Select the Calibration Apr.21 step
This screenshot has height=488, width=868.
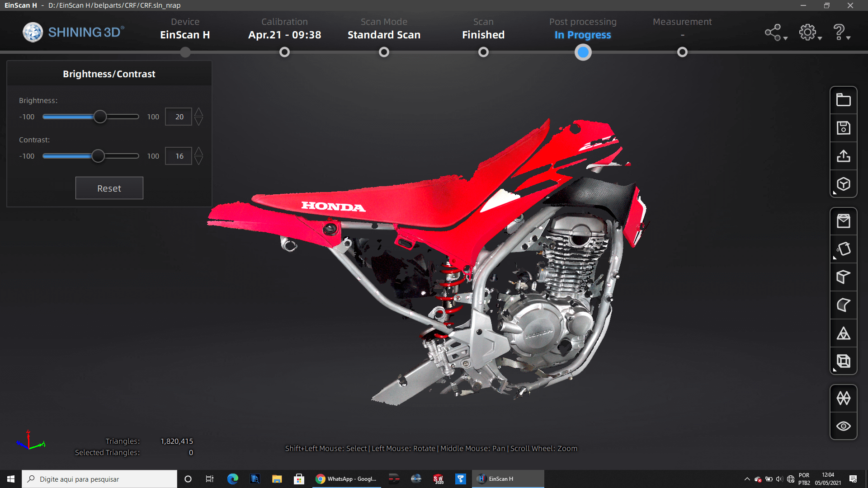pos(284,29)
